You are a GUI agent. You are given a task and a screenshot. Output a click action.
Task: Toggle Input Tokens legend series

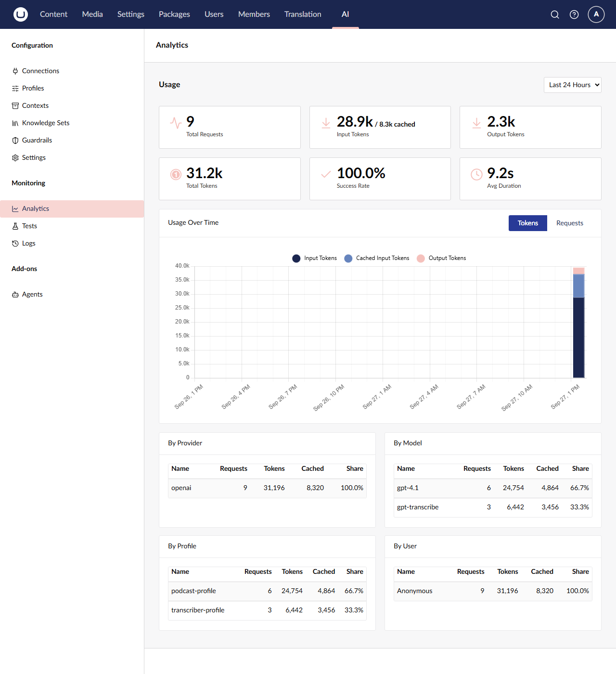point(315,258)
